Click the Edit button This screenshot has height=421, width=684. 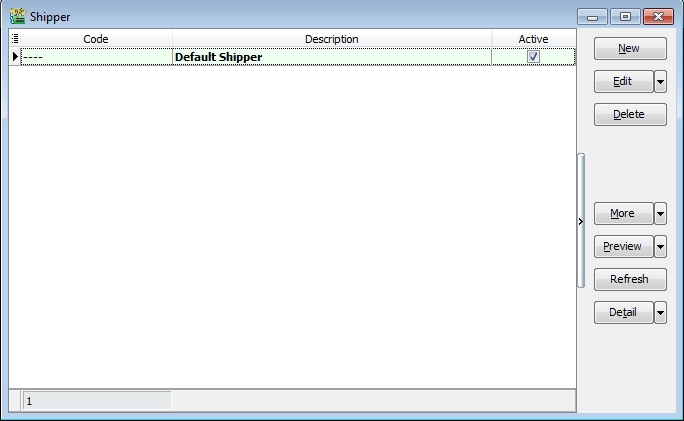623,82
